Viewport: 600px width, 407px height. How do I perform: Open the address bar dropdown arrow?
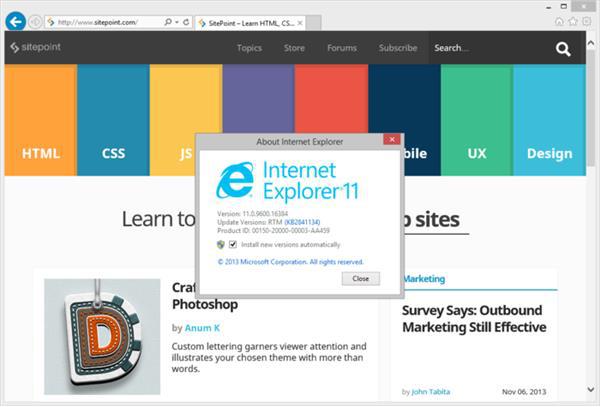point(177,22)
